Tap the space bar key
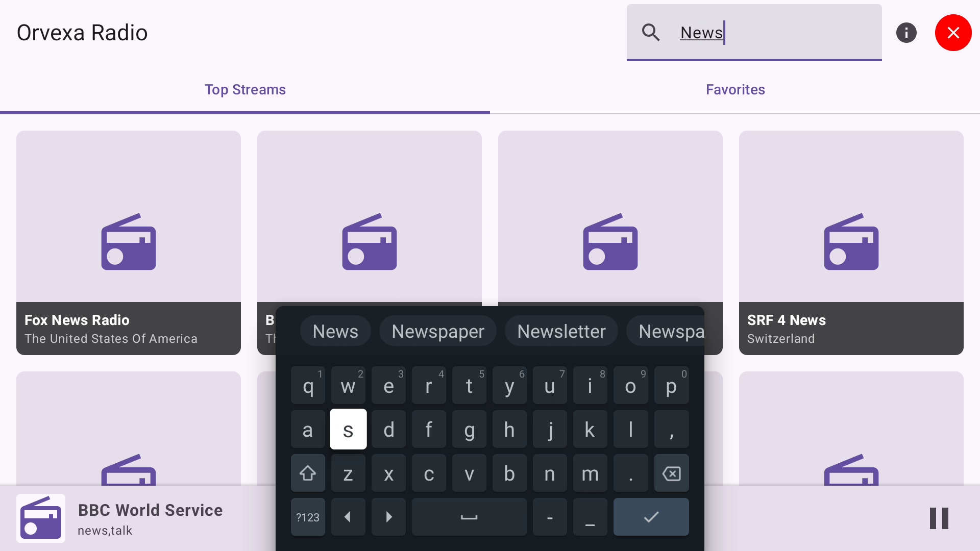Viewport: 980px width, 551px height. pos(469,517)
